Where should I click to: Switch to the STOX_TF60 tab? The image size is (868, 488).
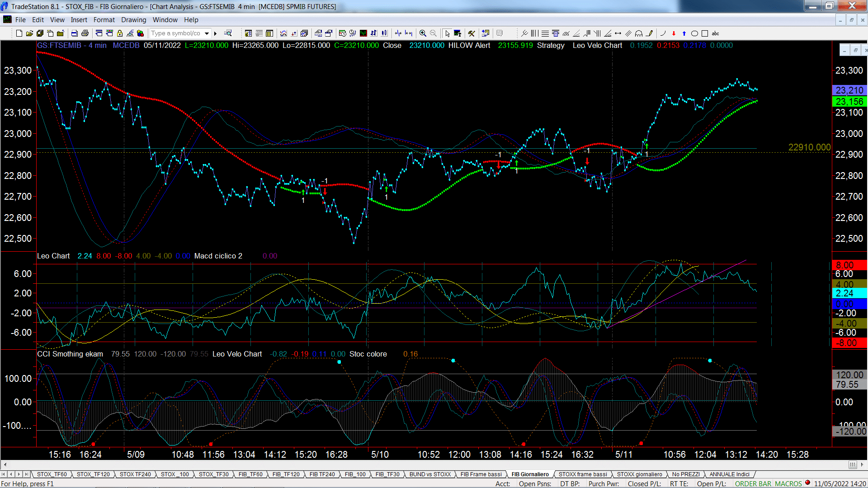click(52, 474)
